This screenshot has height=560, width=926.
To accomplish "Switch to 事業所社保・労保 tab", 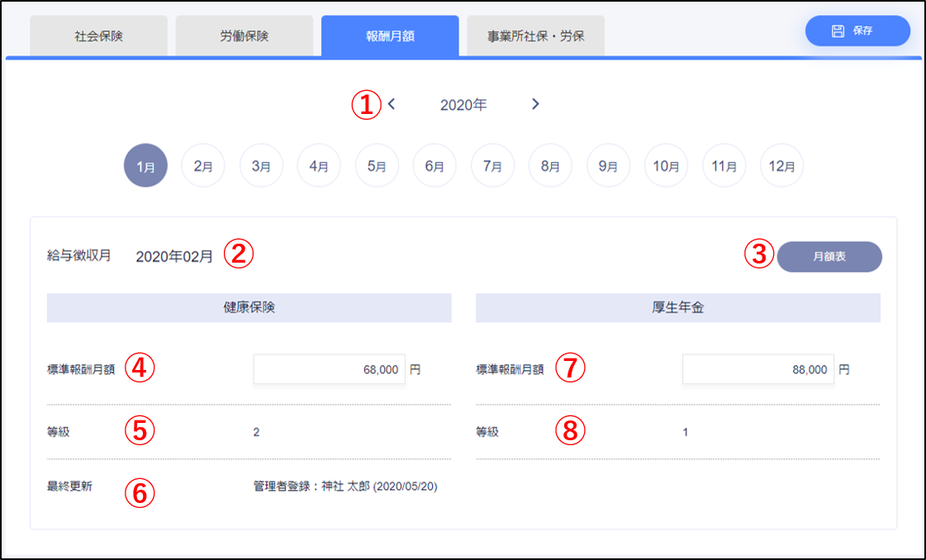I will click(535, 36).
